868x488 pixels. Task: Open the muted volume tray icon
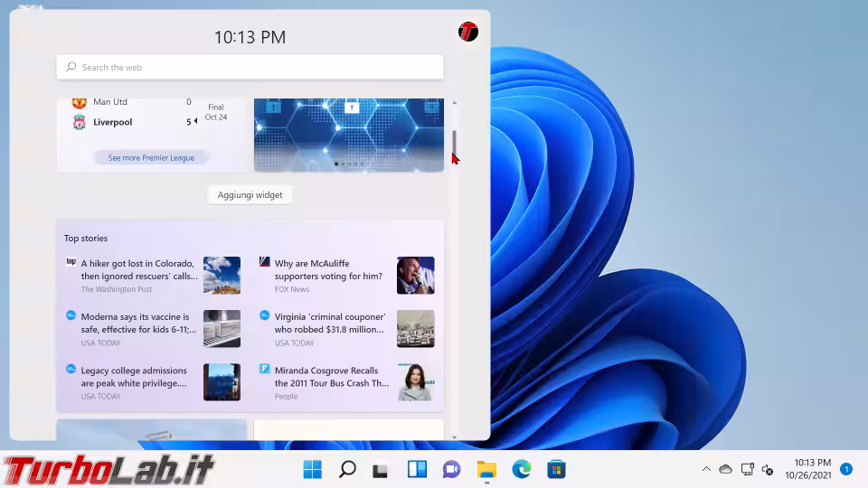pos(768,469)
